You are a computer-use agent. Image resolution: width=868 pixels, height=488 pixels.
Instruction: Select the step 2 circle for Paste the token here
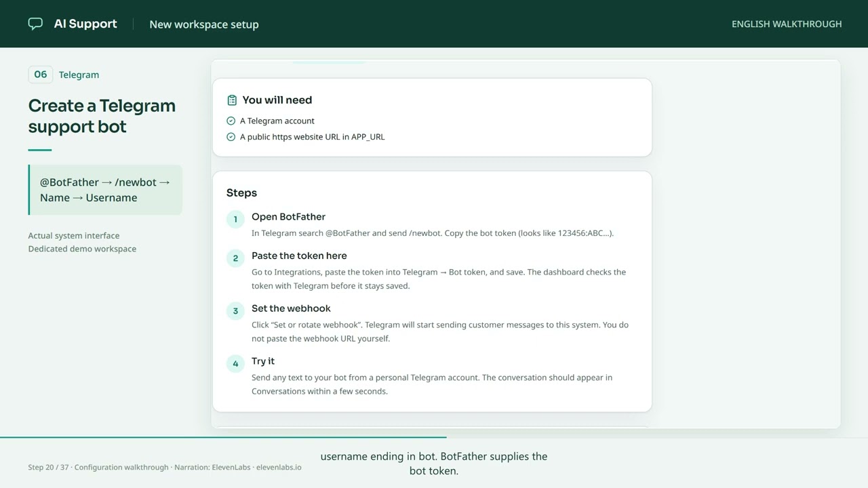tap(235, 258)
